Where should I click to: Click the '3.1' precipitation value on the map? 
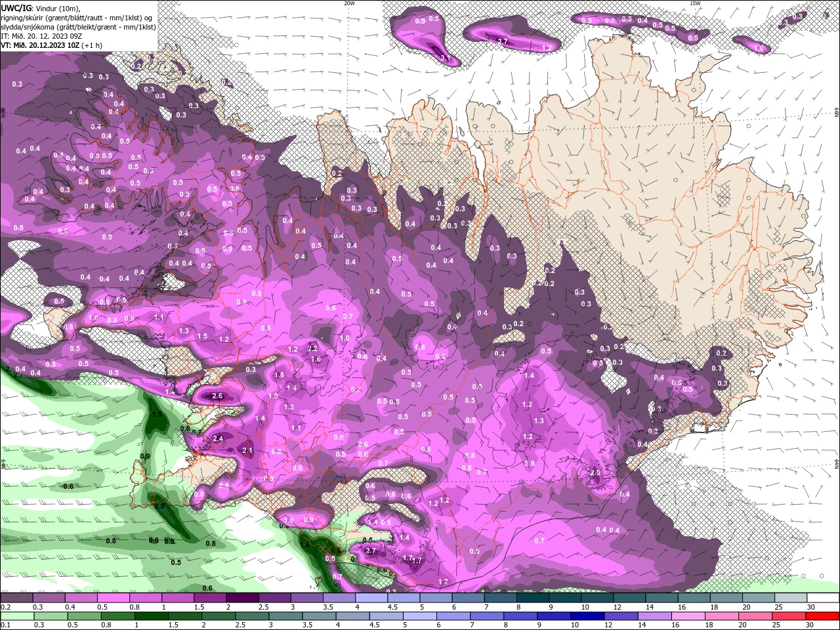(446, 58)
